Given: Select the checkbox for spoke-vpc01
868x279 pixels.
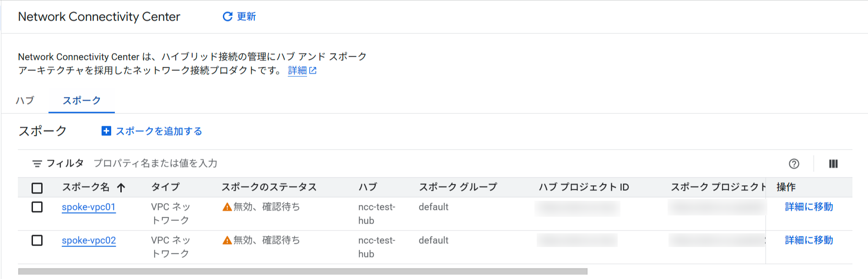Looking at the screenshot, I should coord(38,207).
